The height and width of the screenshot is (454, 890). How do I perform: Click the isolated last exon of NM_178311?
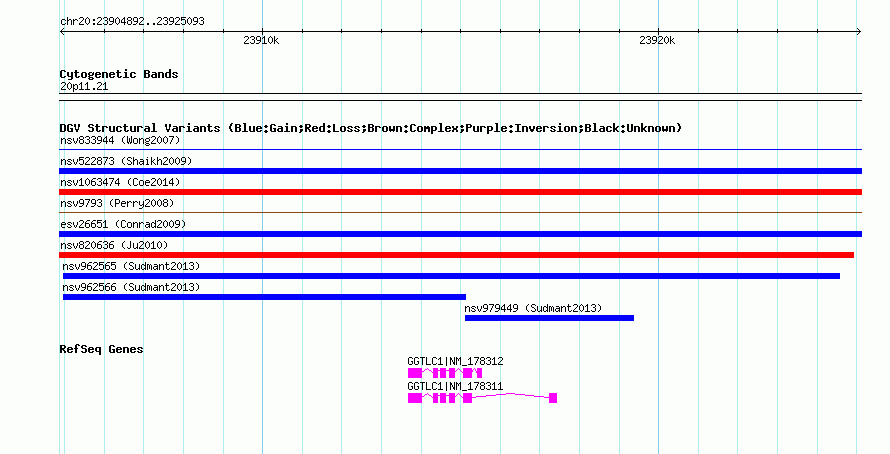553,398
